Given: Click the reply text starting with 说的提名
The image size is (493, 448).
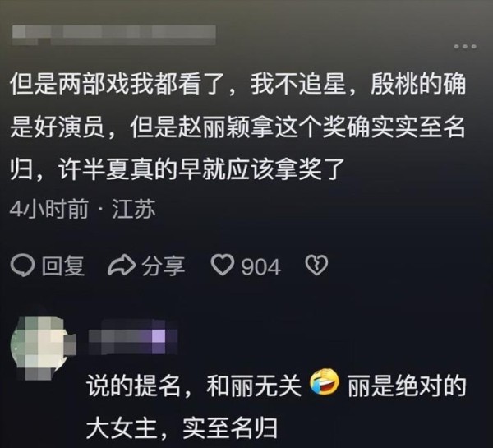Looking at the screenshot, I should click(276, 406).
